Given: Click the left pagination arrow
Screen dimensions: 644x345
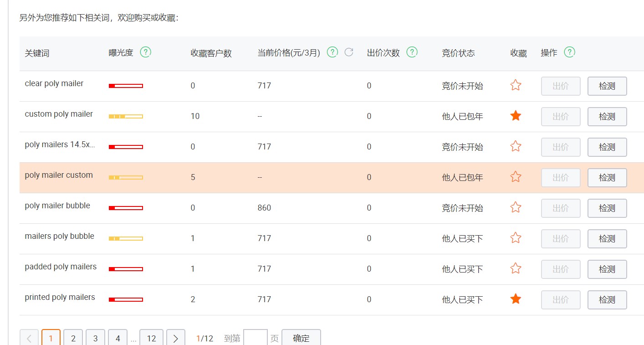Looking at the screenshot, I should tap(29, 338).
